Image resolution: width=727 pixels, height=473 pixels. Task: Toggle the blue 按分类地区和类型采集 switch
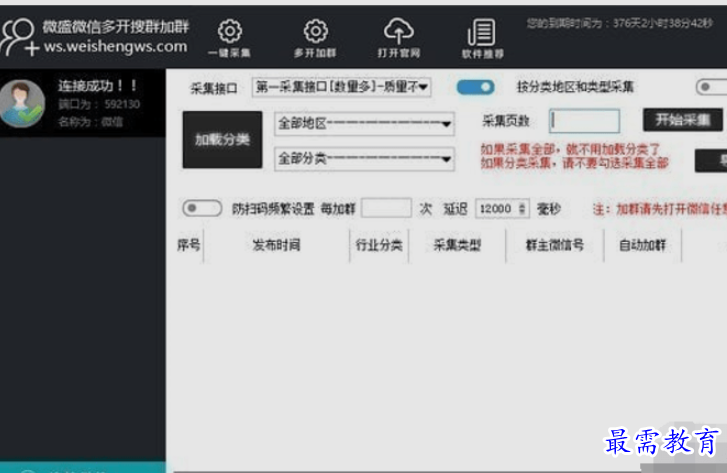[475, 87]
